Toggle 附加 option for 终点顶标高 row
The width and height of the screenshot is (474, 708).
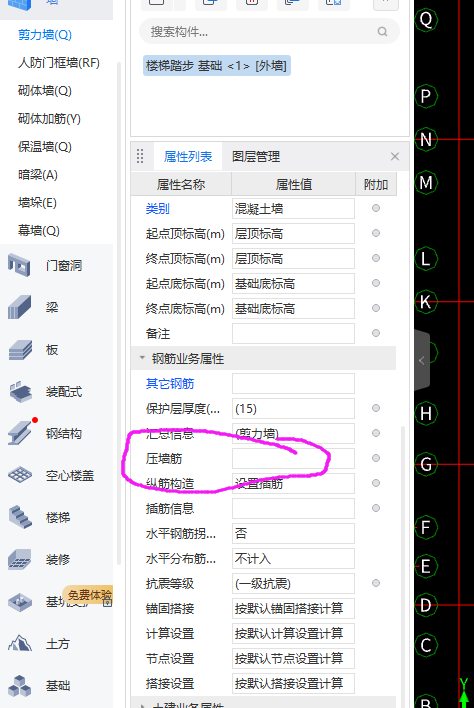pyautogui.click(x=376, y=258)
